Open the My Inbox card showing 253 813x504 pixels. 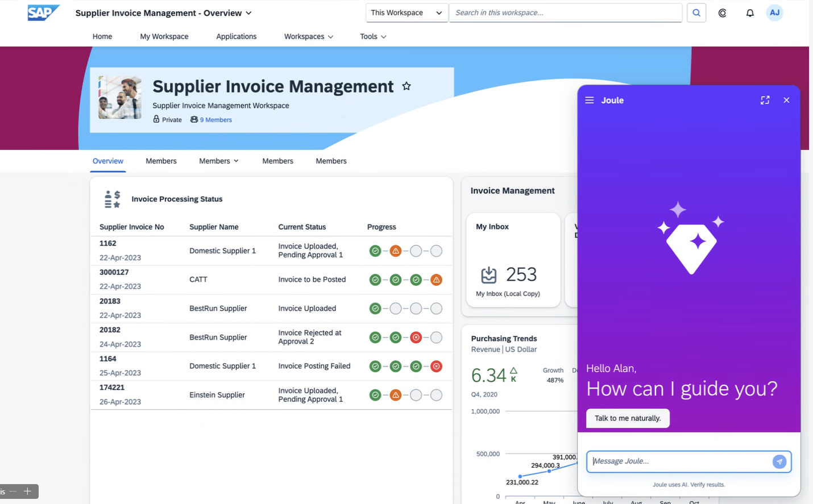pos(513,260)
